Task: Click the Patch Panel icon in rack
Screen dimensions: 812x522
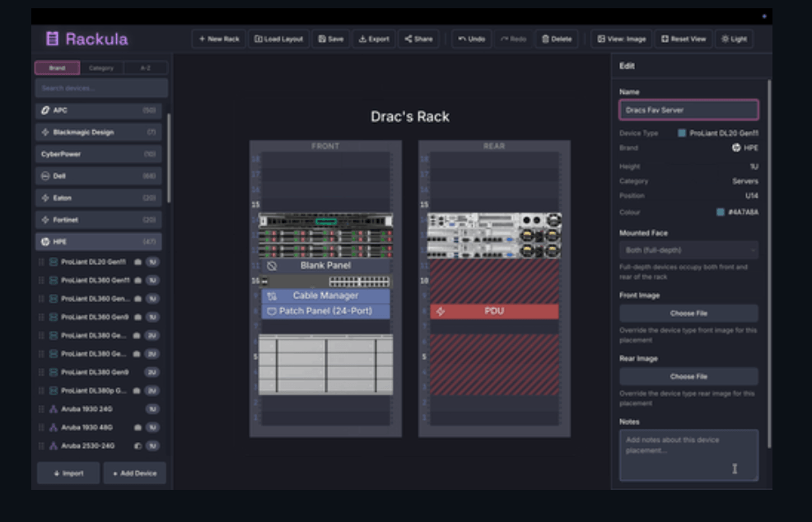Action: (x=272, y=311)
